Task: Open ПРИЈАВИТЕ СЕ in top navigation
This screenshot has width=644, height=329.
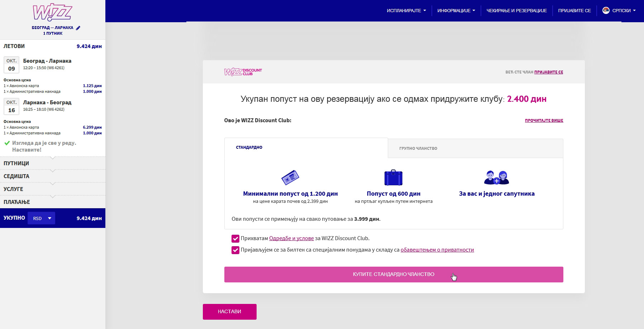Action: (574, 11)
